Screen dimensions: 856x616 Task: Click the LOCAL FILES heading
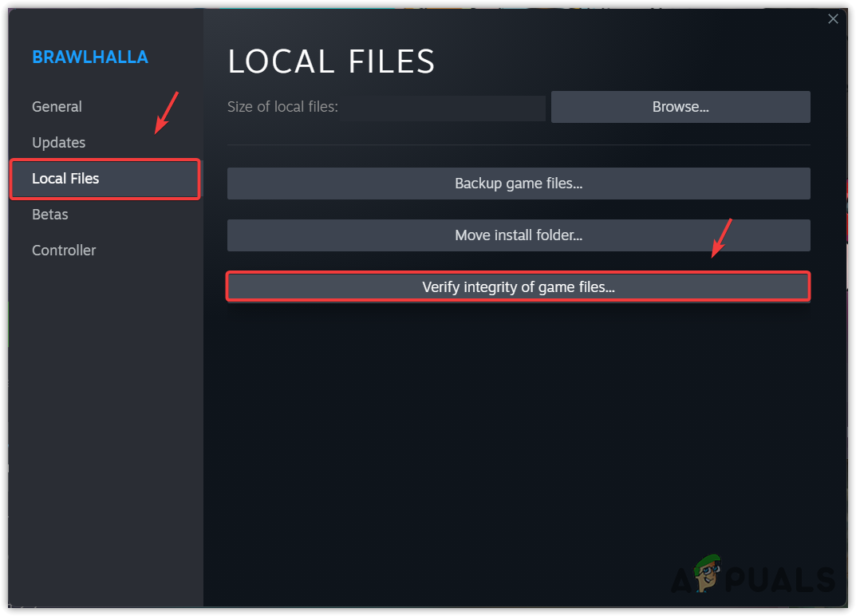[x=331, y=61]
